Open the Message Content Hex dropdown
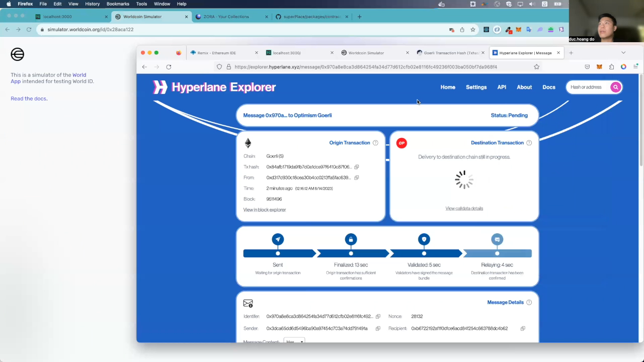The height and width of the screenshot is (362, 644). tap(294, 341)
